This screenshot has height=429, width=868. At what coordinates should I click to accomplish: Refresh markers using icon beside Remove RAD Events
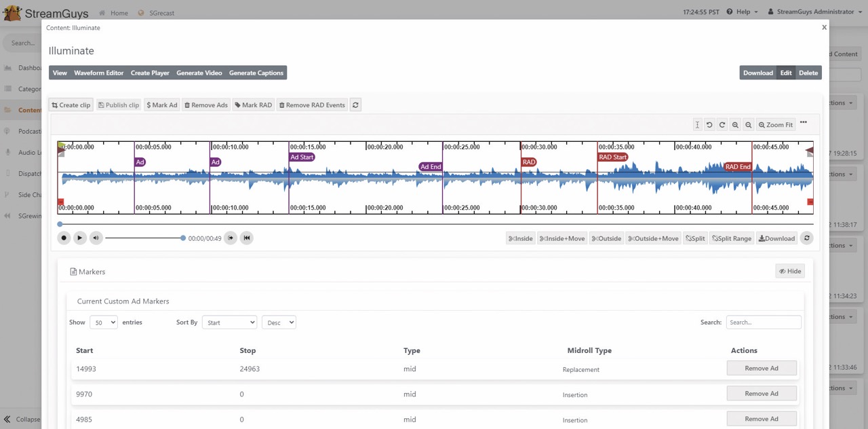click(355, 105)
